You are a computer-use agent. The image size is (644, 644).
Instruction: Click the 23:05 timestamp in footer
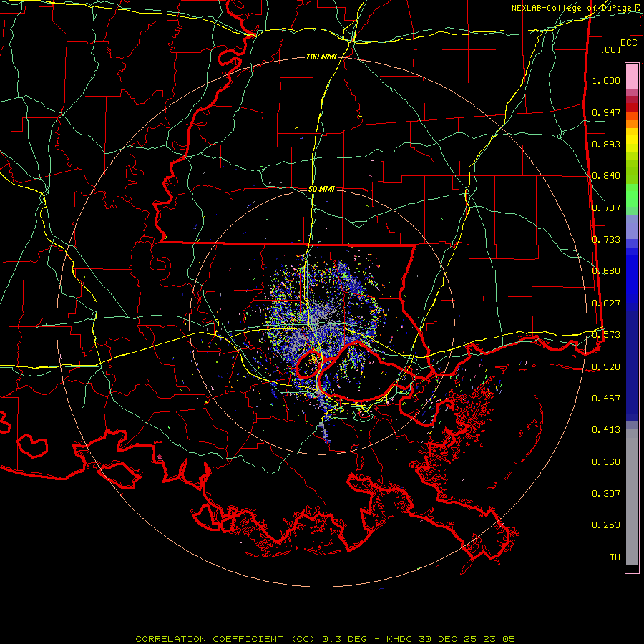[500, 639]
